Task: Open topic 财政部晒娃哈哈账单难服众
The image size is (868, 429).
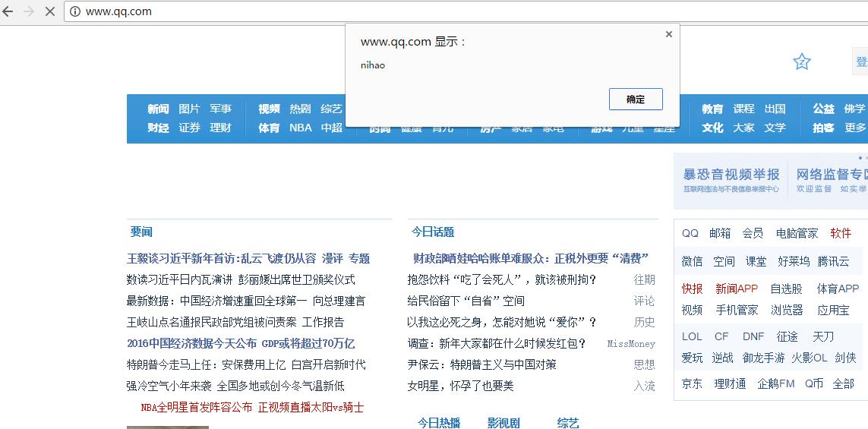Action: tap(531, 258)
